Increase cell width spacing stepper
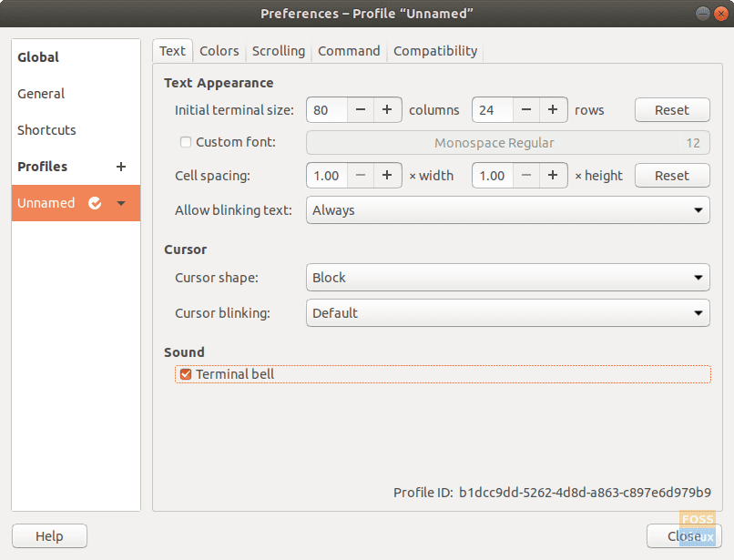Image resolution: width=734 pixels, height=560 pixels. pyautogui.click(x=386, y=175)
